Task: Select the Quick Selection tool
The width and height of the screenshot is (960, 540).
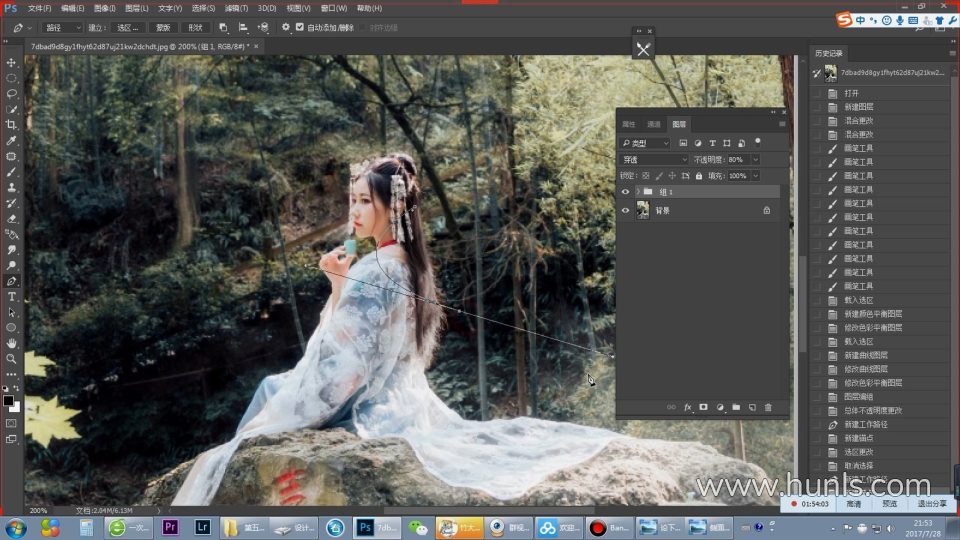Action: coord(11,109)
